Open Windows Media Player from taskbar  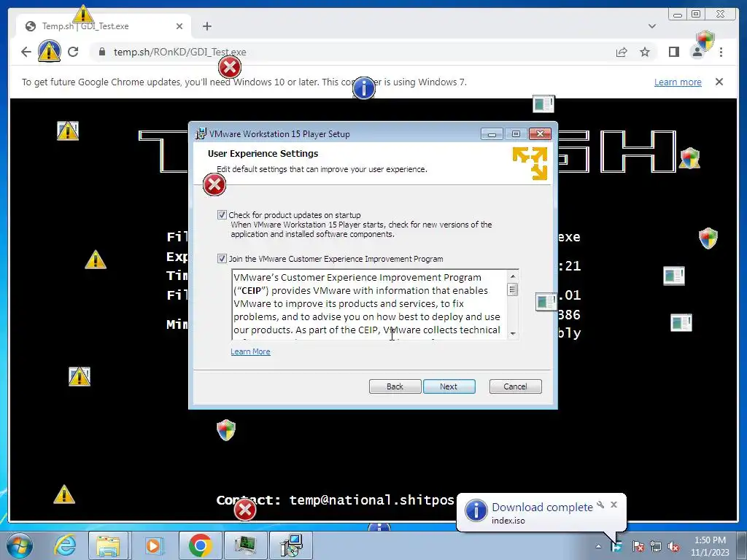(x=153, y=545)
